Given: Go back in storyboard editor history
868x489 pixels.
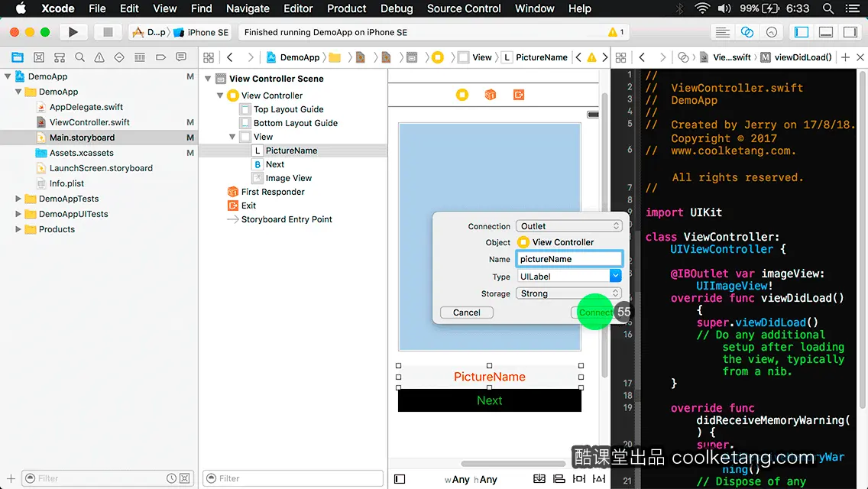Looking at the screenshot, I should tap(230, 57).
